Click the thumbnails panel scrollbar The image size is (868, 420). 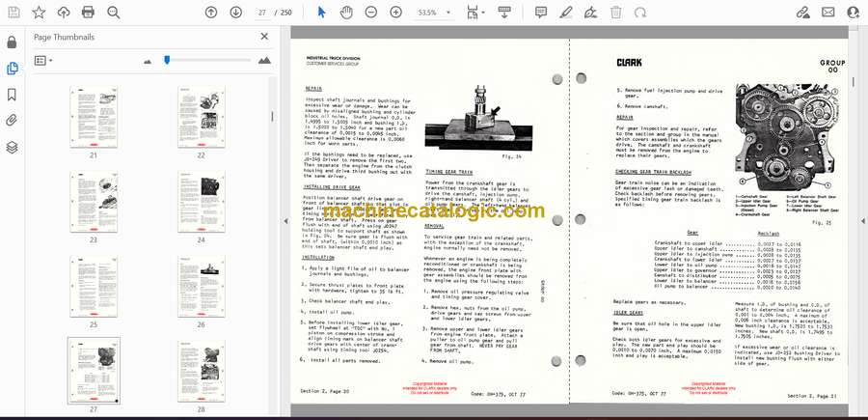point(272,117)
